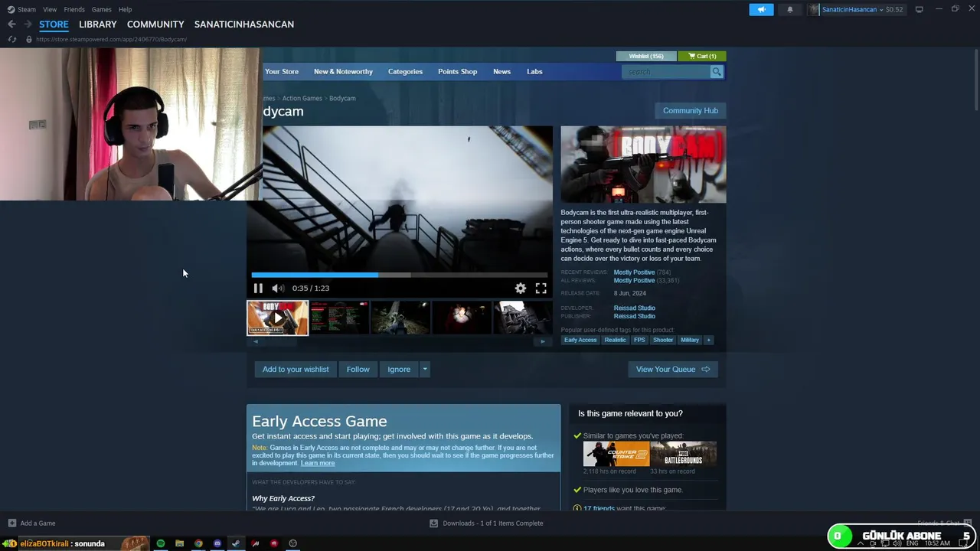Enter fullscreen mode for the trailer
This screenshot has width=980, height=551.
541,289
